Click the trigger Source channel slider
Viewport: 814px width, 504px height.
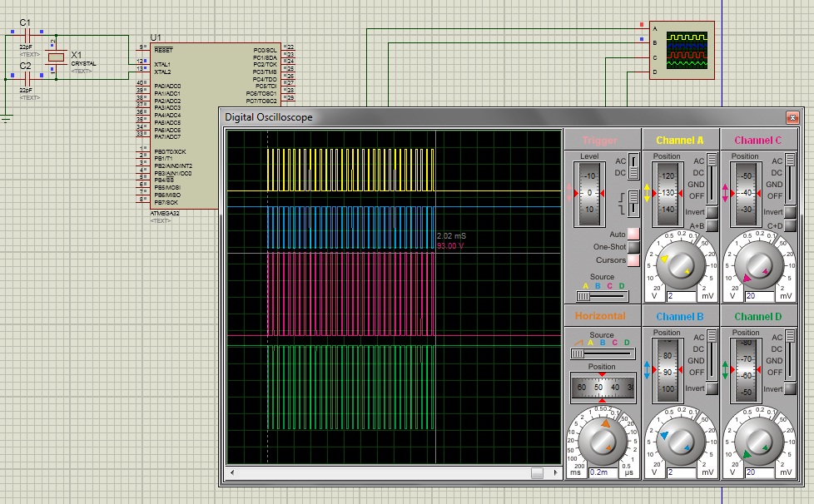point(603,296)
